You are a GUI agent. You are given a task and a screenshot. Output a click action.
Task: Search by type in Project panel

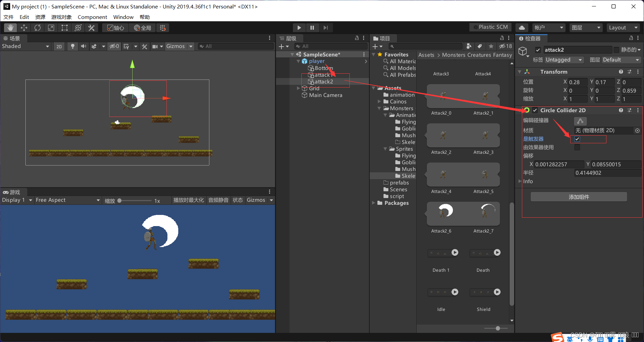[469, 46]
